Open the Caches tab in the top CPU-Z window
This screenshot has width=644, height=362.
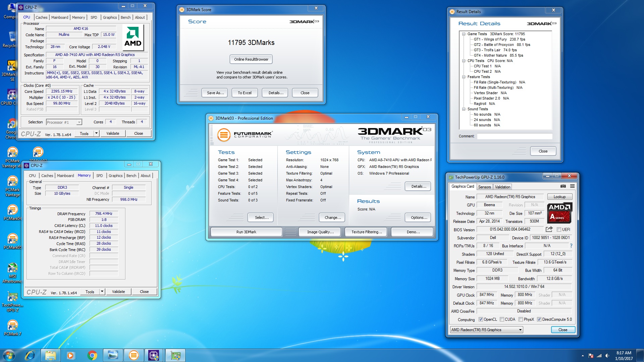click(x=42, y=17)
